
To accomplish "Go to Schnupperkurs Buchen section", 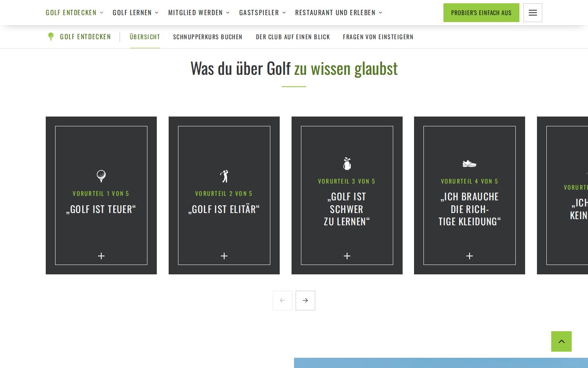I will [208, 37].
